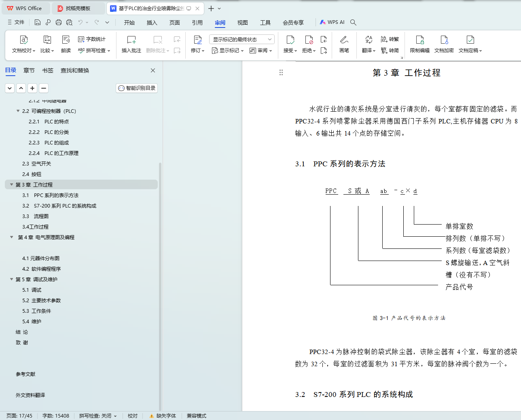Switch to the 插入 ribbon tab
The height and width of the screenshot is (420, 521).
152,23
